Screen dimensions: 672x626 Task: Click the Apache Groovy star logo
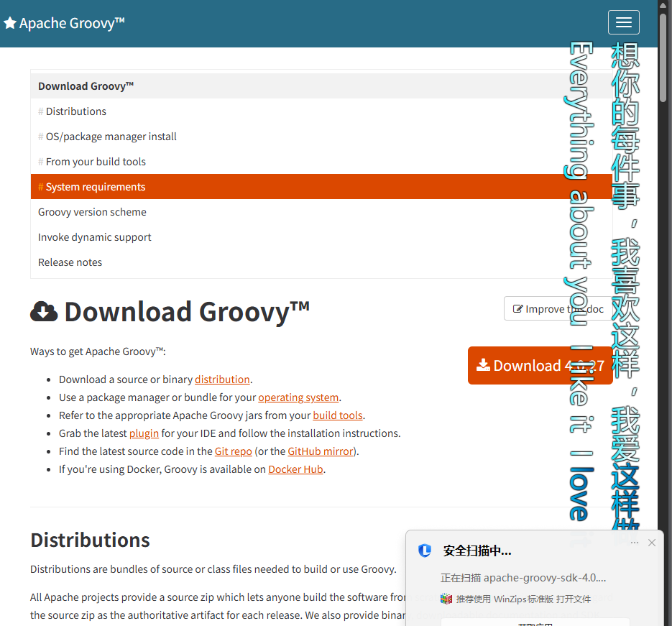(x=10, y=23)
